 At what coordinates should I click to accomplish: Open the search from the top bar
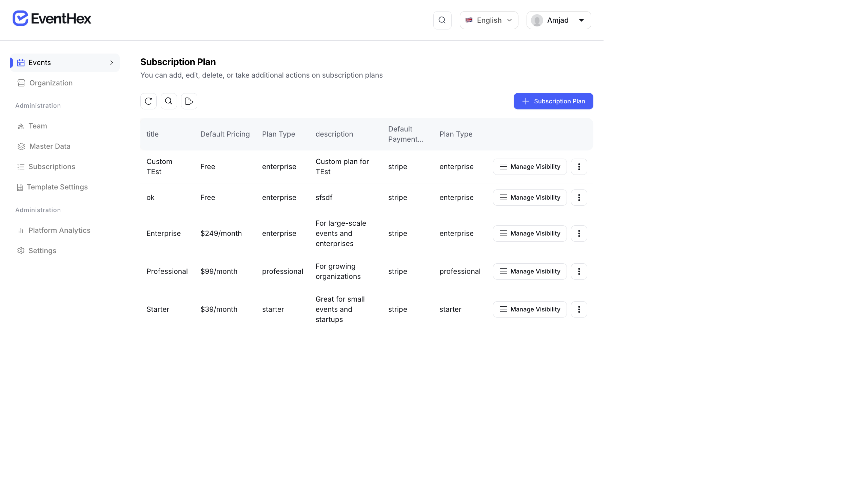click(x=442, y=20)
